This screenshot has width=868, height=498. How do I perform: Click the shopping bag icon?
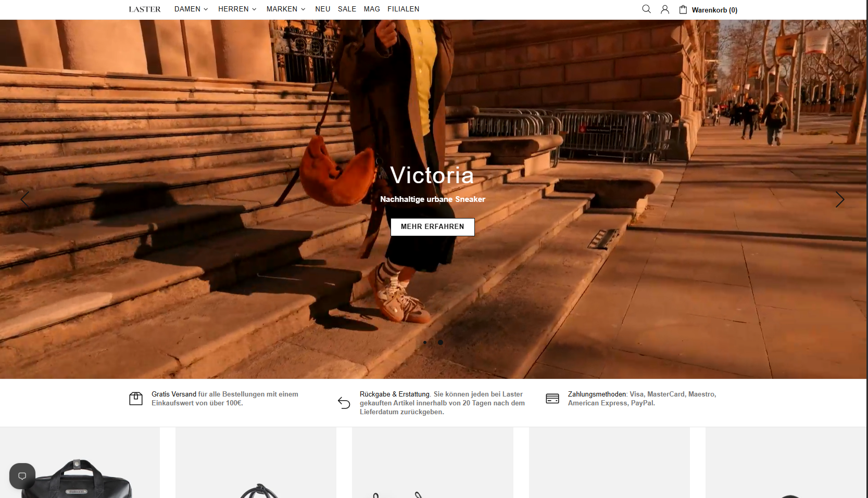pos(683,9)
